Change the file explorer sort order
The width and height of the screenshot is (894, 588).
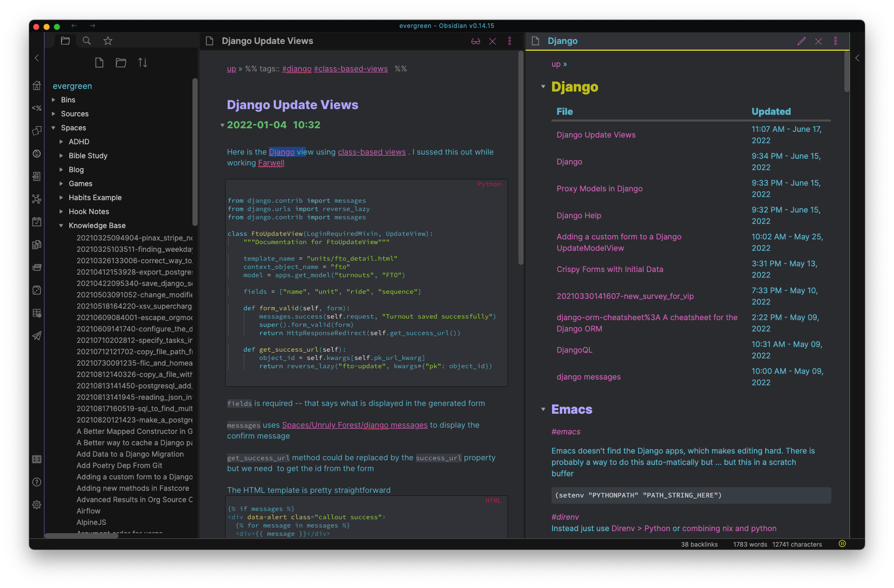click(143, 63)
